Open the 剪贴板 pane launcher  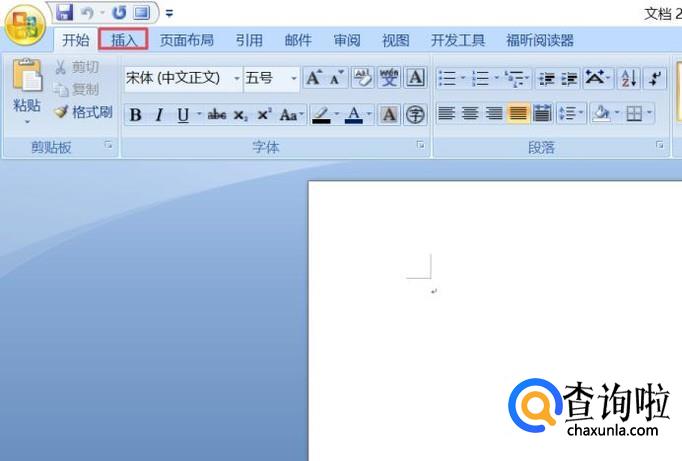pos(109,145)
